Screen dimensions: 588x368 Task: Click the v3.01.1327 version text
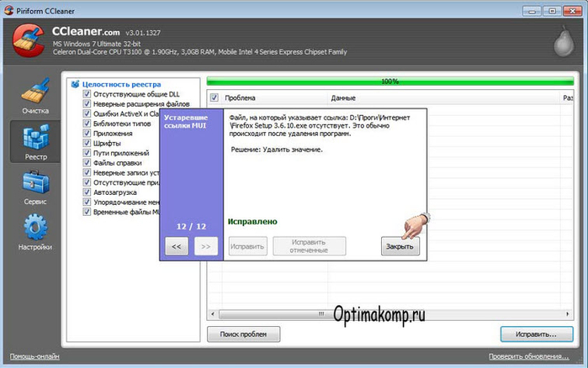tap(143, 33)
